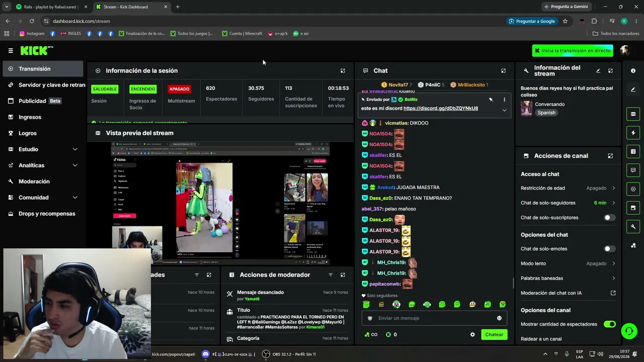The height and width of the screenshot is (362, 644).
Task: Expand the Información del stream panel
Action: coord(610,71)
